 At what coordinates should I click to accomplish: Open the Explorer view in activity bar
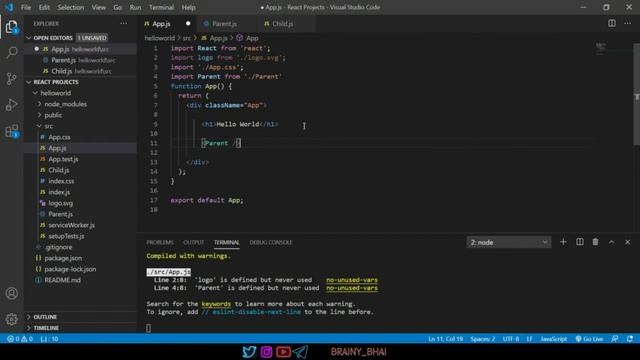(x=12, y=27)
